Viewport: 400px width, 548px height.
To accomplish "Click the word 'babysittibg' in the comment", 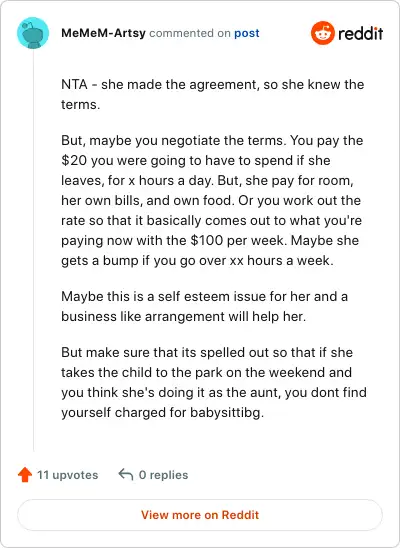I will coord(225,413).
